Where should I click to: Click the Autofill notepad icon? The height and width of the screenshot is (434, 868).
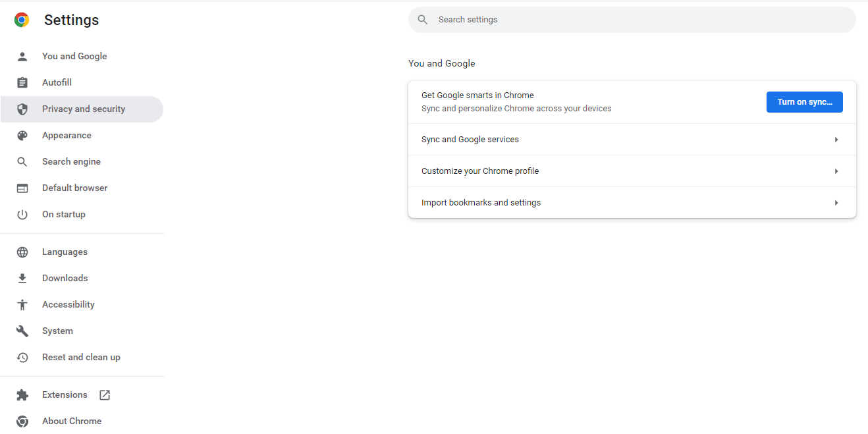22,82
